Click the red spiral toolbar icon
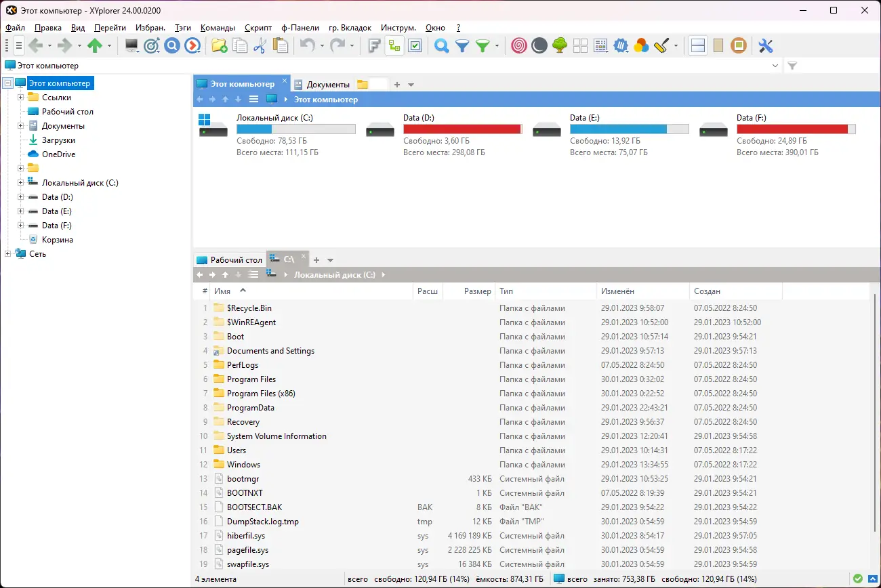The width and height of the screenshot is (881, 588). click(x=519, y=46)
